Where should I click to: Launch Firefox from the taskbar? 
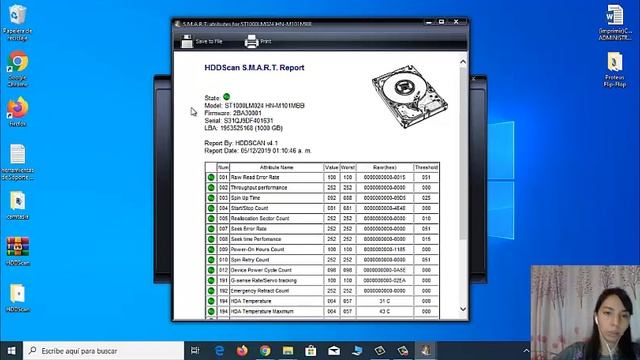[242, 351]
